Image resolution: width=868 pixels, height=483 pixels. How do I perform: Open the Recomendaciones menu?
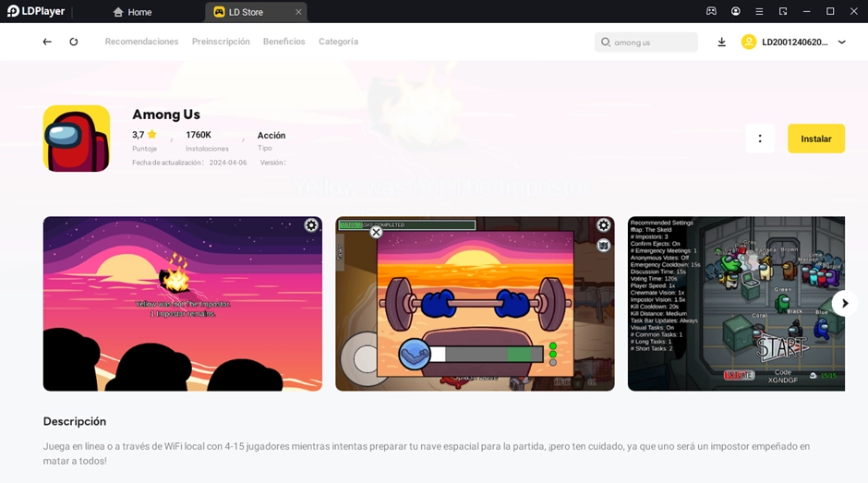tap(141, 42)
